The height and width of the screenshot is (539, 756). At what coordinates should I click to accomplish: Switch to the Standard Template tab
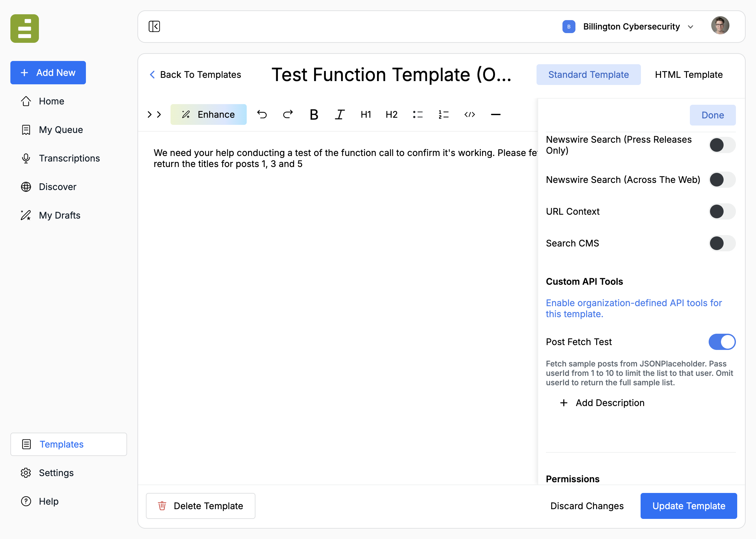pyautogui.click(x=588, y=75)
